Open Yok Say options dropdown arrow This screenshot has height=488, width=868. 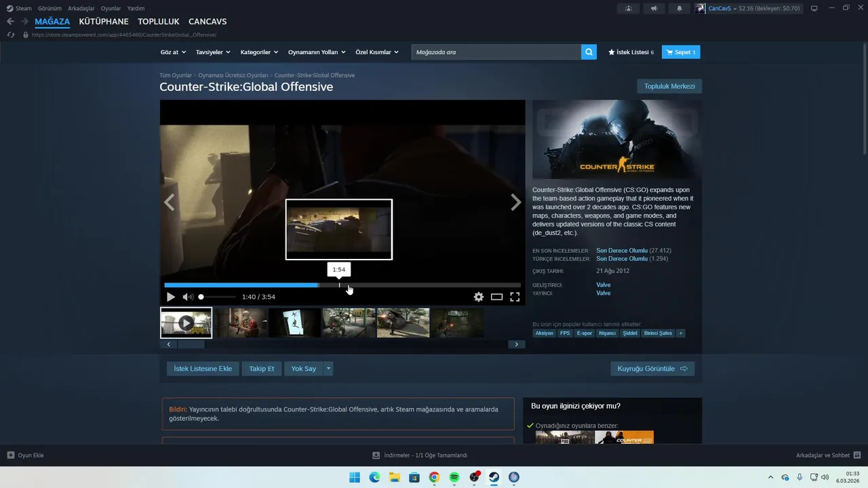(329, 369)
